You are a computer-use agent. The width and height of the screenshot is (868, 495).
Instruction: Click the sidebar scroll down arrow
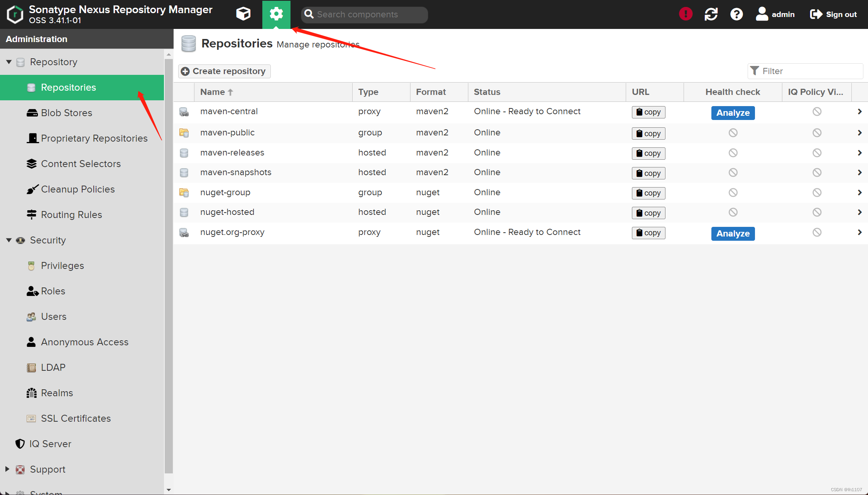(x=169, y=490)
